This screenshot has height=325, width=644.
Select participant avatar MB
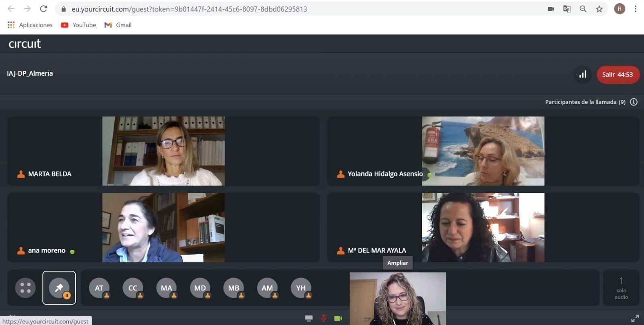pos(233,288)
